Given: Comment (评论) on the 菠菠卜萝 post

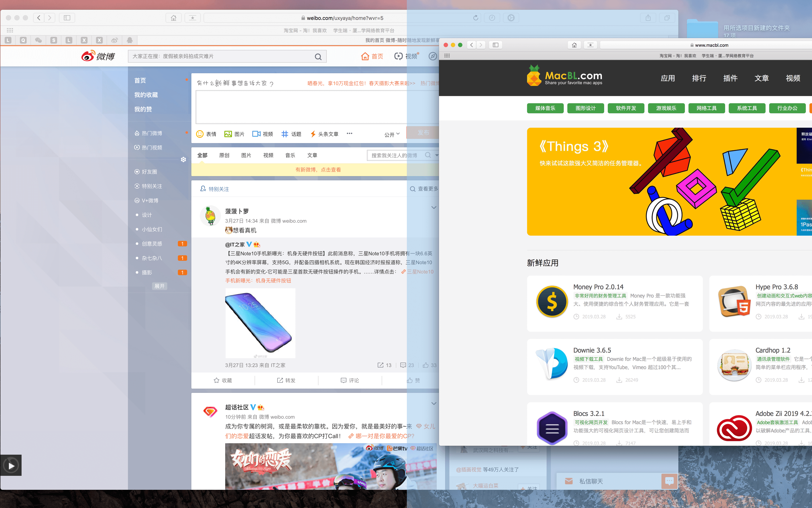Looking at the screenshot, I should click(350, 380).
